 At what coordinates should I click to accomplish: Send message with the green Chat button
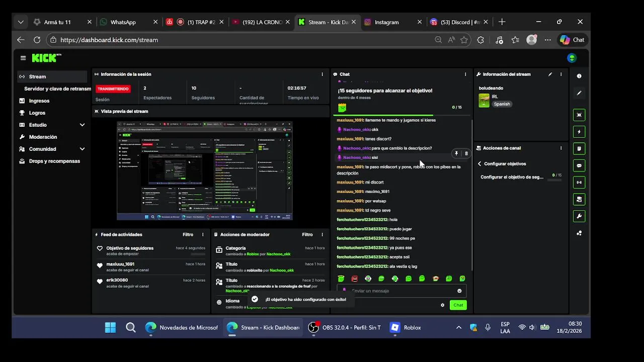point(458,305)
